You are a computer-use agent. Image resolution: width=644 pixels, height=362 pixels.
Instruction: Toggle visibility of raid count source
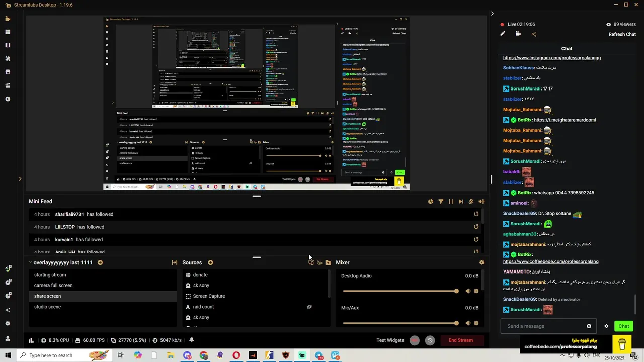point(309,307)
